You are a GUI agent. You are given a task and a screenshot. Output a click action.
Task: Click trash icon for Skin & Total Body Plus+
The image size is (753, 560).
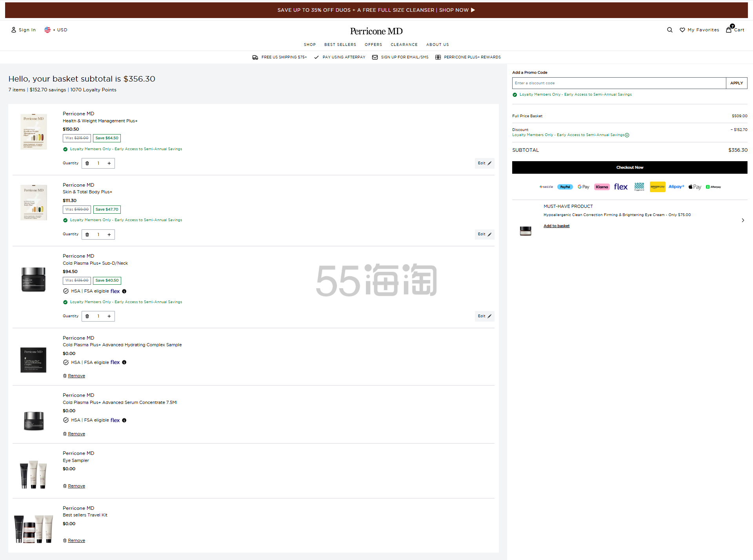tap(87, 235)
